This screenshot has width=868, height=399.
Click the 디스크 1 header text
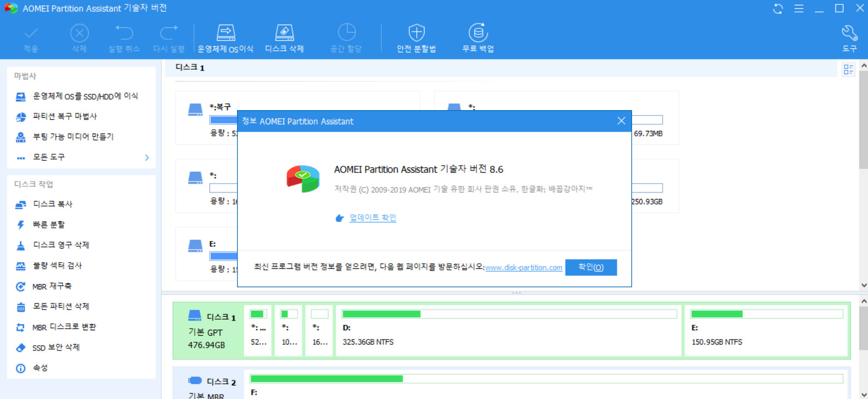tap(190, 68)
